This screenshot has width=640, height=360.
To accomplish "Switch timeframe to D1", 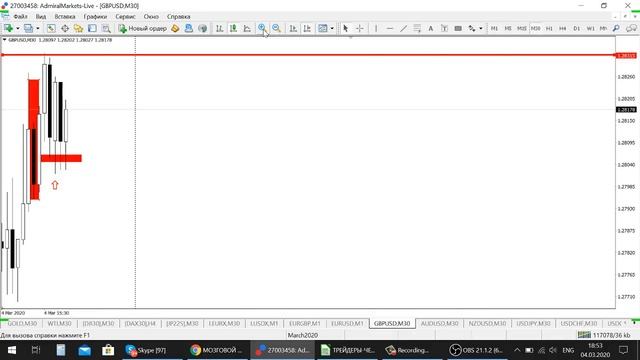I will [x=577, y=28].
